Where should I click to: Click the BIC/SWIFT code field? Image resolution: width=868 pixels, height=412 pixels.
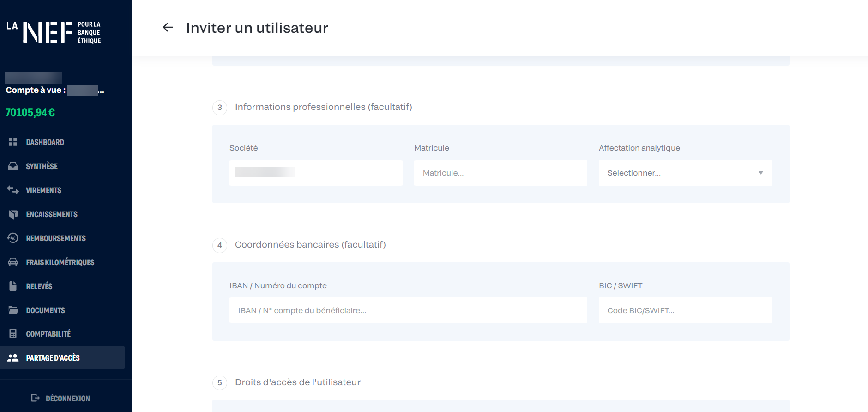(x=685, y=310)
